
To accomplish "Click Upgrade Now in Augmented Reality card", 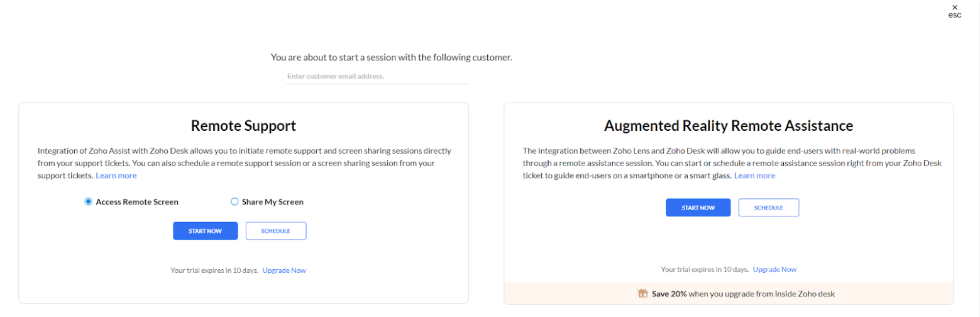I will click(x=774, y=269).
